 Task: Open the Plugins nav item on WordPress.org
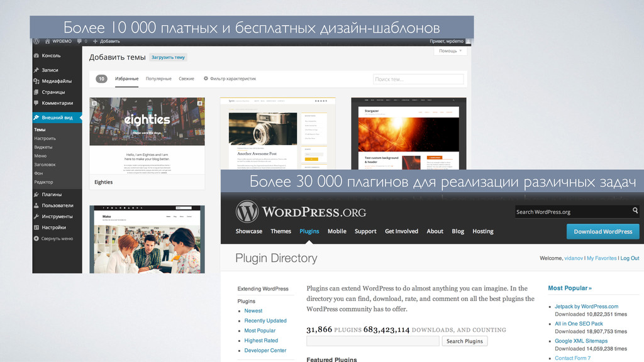(309, 231)
